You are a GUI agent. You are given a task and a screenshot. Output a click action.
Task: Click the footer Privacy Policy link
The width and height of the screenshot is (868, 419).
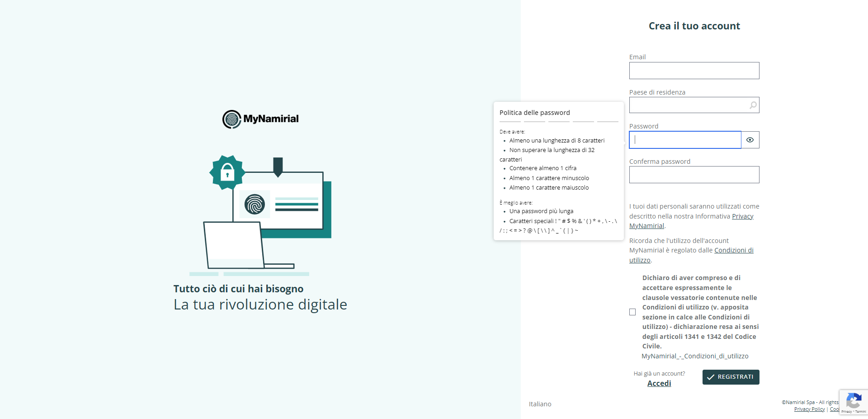[x=809, y=409]
